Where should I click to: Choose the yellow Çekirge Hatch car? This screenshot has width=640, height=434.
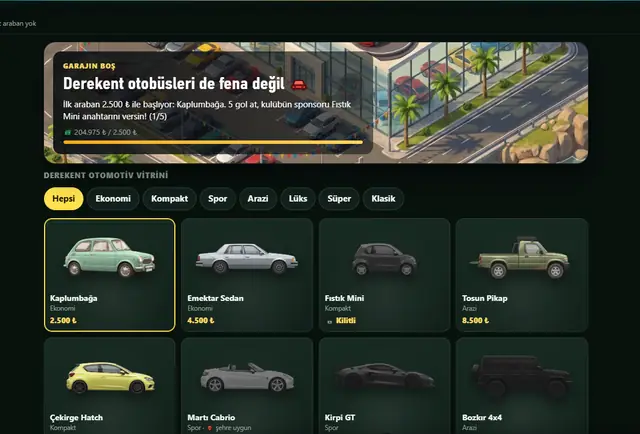point(110,377)
